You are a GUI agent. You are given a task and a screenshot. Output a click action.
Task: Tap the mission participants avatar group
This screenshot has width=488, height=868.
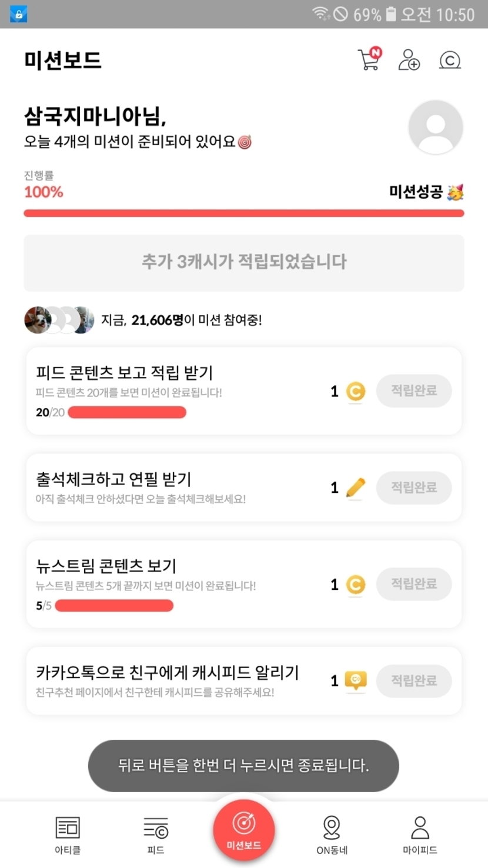pos(59,321)
